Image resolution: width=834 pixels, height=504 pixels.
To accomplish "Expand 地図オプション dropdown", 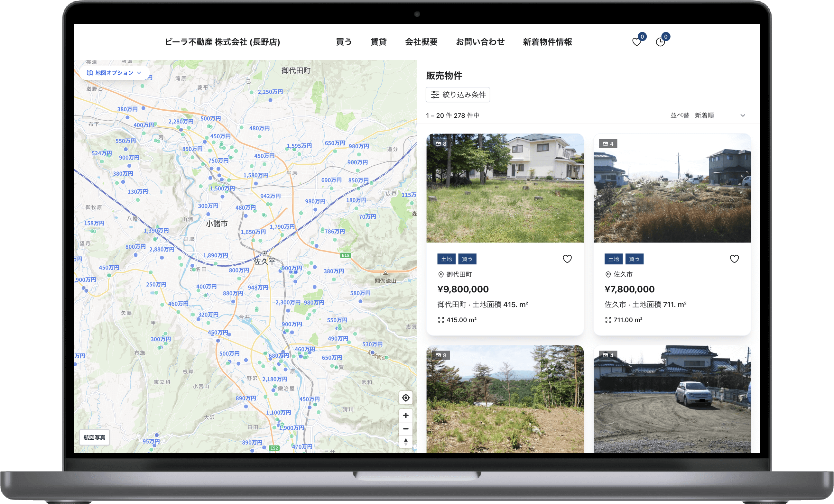I will (x=114, y=73).
